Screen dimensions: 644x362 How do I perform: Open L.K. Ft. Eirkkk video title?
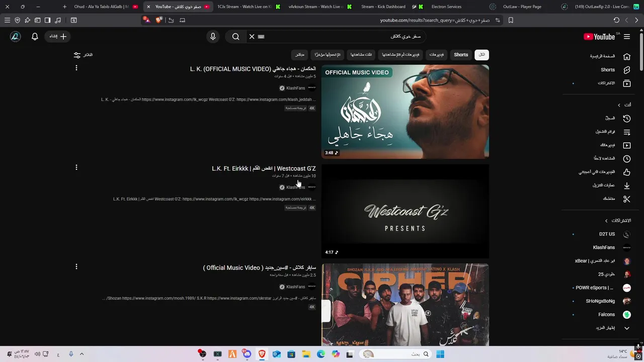pyautogui.click(x=264, y=168)
